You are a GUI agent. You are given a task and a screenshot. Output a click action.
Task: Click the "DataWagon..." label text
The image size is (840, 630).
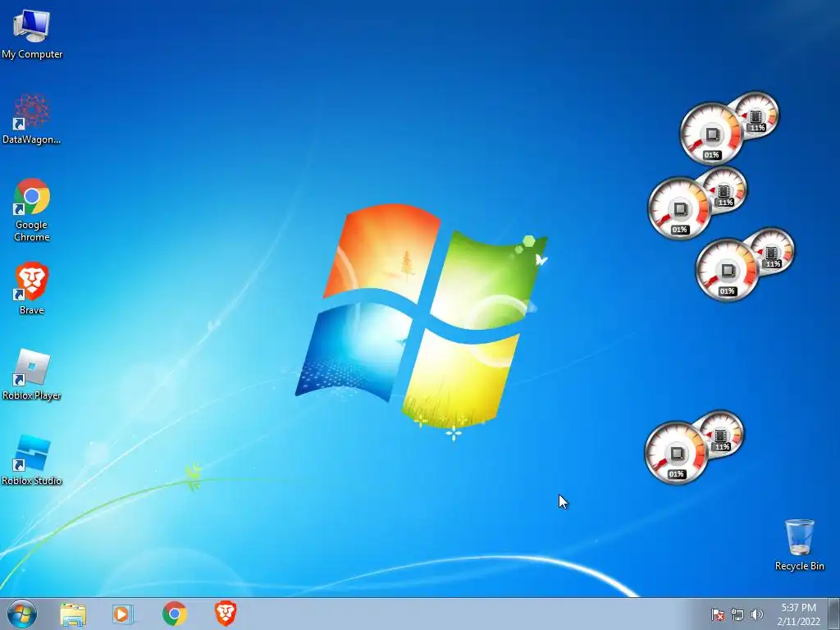tap(32, 139)
